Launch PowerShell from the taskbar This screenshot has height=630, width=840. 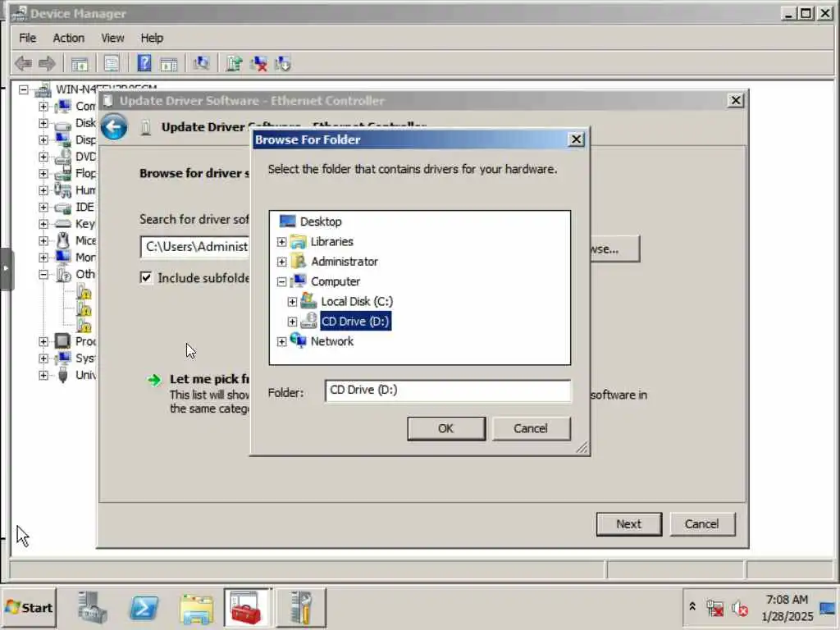144,608
